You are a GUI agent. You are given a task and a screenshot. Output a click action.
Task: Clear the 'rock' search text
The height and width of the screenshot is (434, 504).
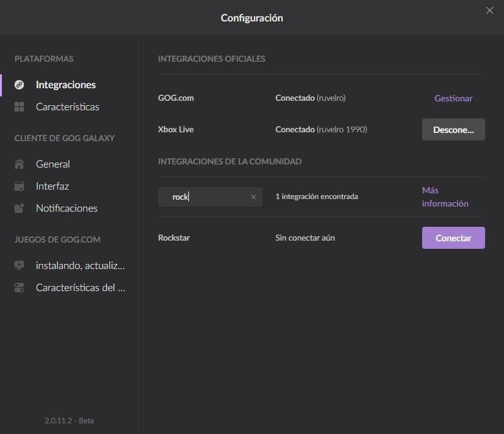pyautogui.click(x=253, y=197)
